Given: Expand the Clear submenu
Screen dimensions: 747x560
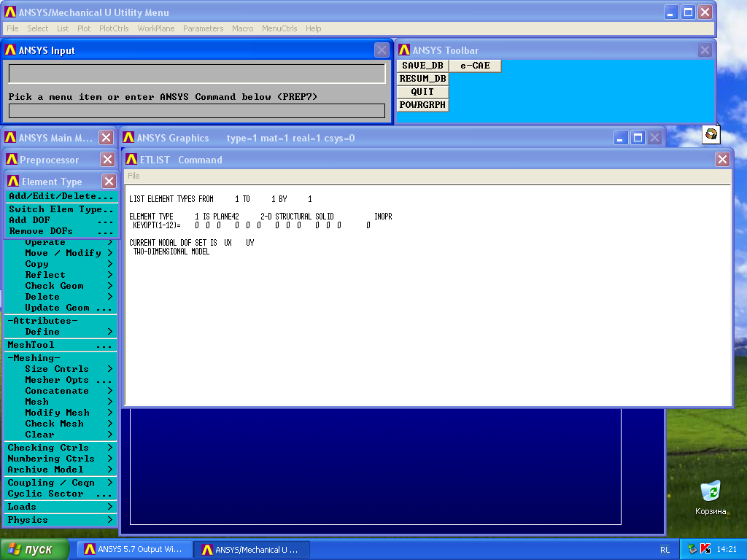Looking at the screenshot, I should [61, 435].
